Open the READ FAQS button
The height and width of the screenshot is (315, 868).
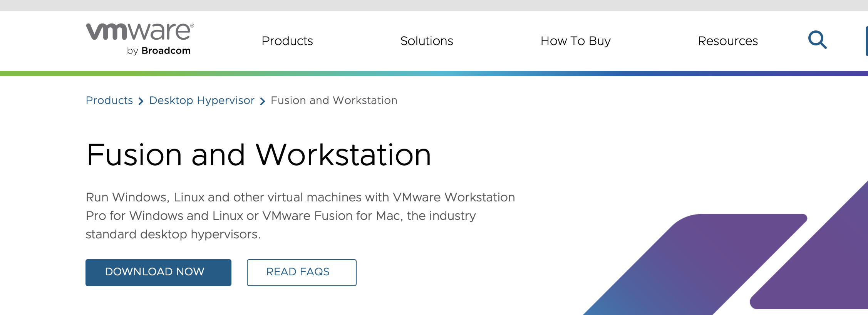(301, 272)
